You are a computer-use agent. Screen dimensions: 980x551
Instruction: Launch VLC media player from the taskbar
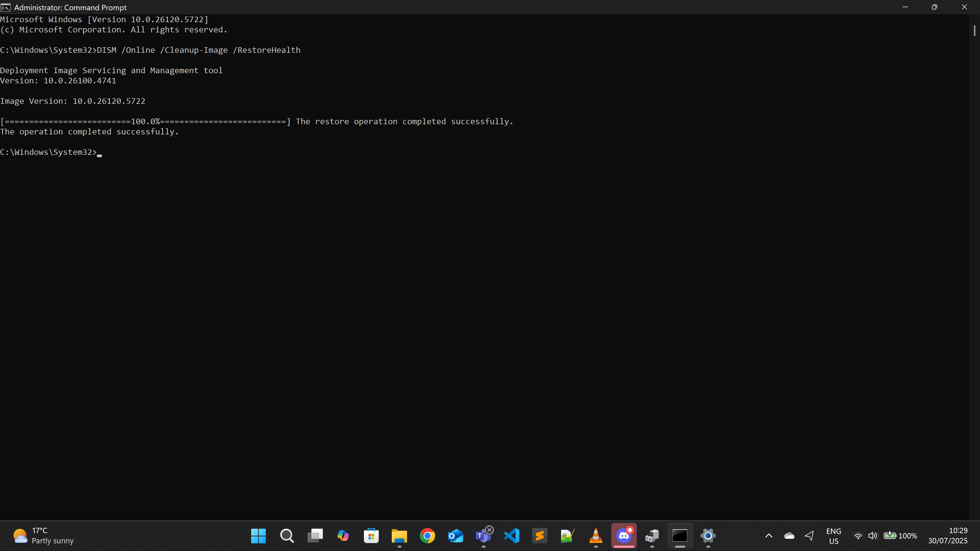click(596, 536)
